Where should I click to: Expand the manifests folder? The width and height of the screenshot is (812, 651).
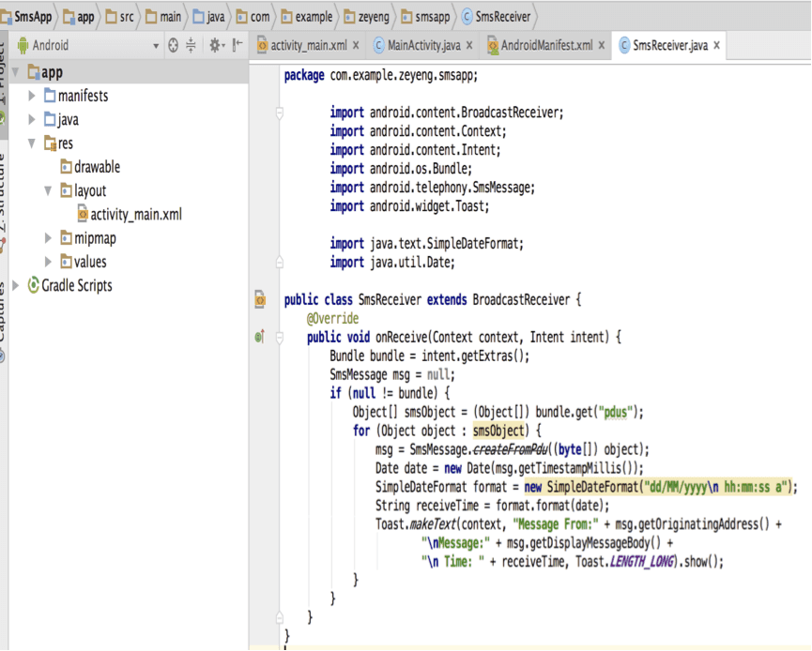(x=33, y=96)
